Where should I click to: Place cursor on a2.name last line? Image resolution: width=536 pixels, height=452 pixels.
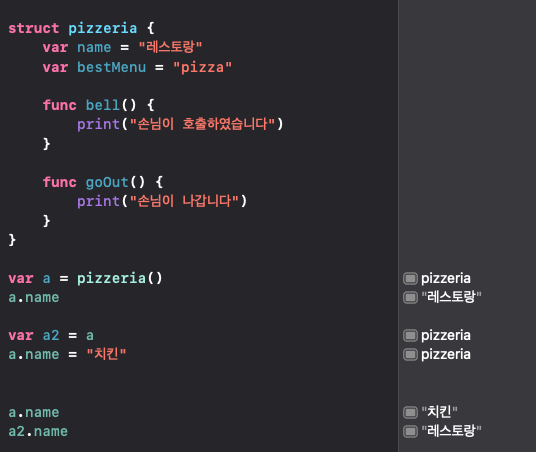pos(38,431)
